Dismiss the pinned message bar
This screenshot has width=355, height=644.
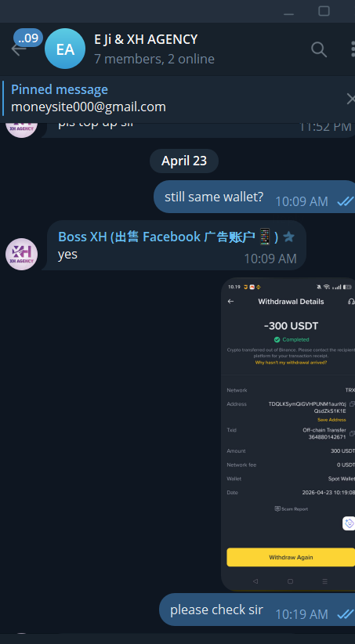(350, 99)
